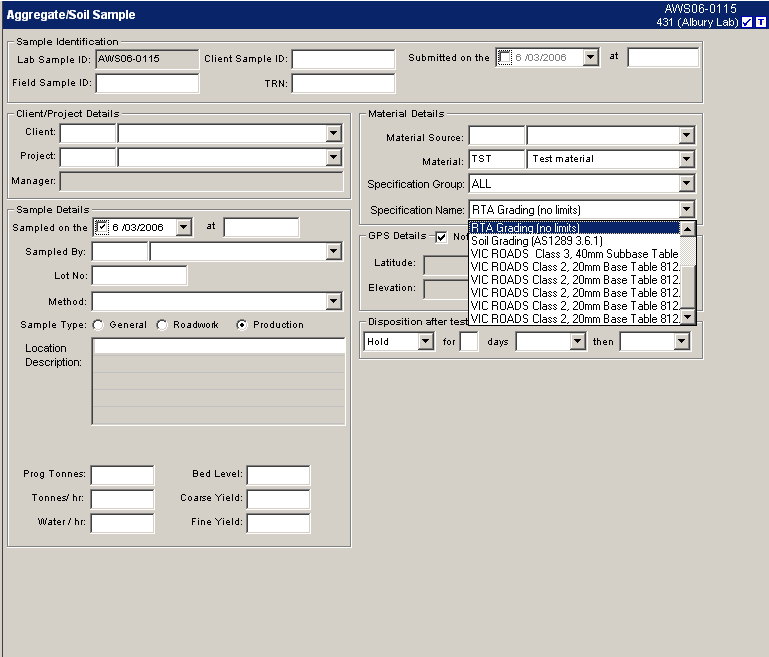Enable the Submitted on the date checkbox

pyautogui.click(x=505, y=58)
